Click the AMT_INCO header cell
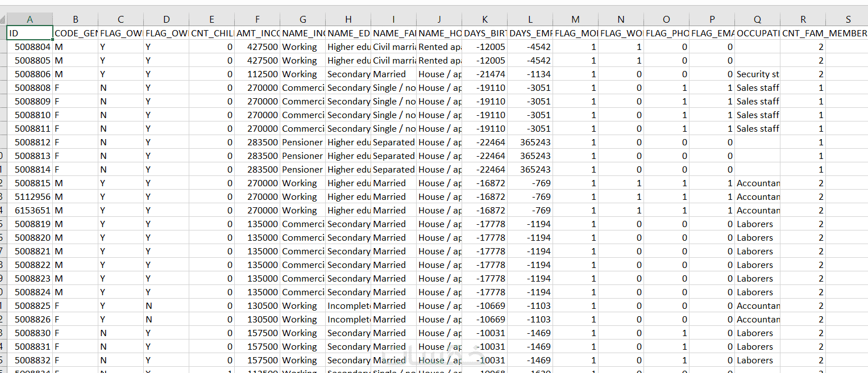This screenshot has width=868, height=373. tap(258, 33)
